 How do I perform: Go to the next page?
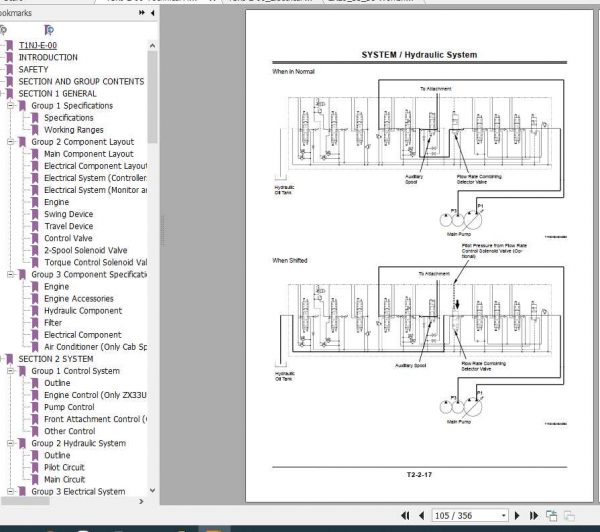click(517, 516)
